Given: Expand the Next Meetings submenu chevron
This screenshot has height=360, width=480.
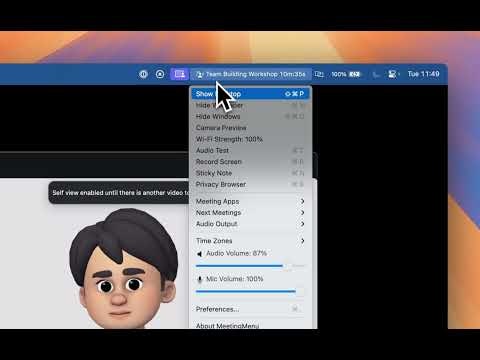Looking at the screenshot, I should pyautogui.click(x=302, y=213).
